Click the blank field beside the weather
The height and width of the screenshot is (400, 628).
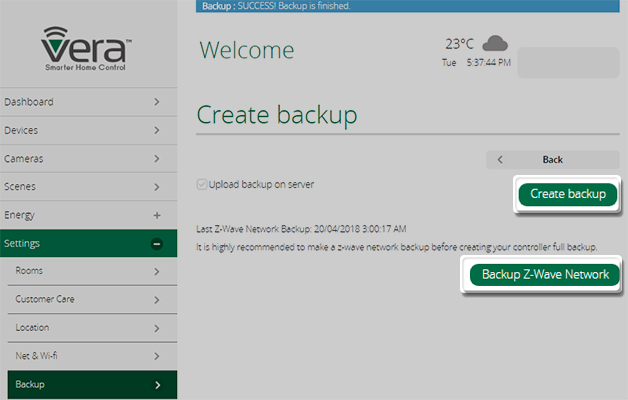(568, 62)
